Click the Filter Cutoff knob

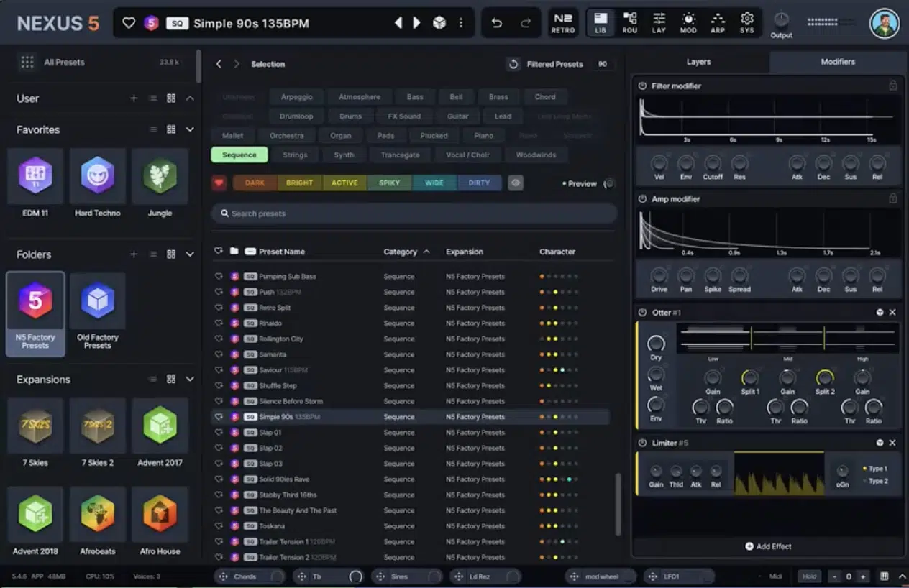[713, 163]
